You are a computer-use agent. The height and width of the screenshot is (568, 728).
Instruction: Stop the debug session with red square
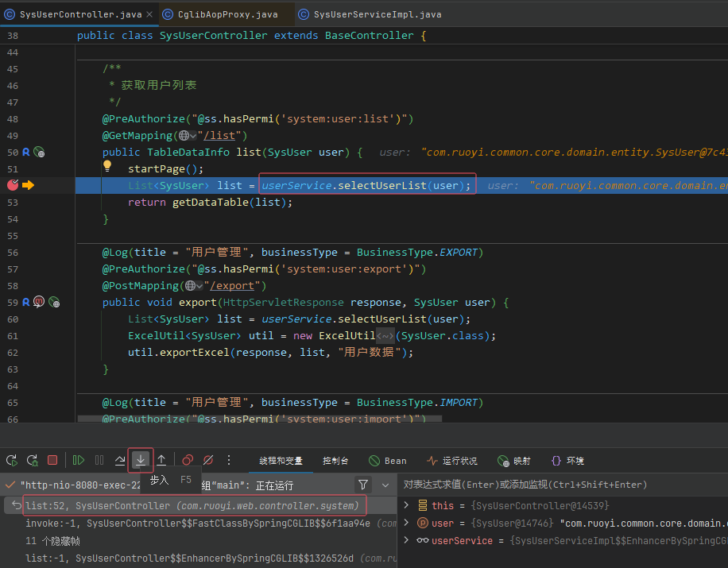(52, 460)
